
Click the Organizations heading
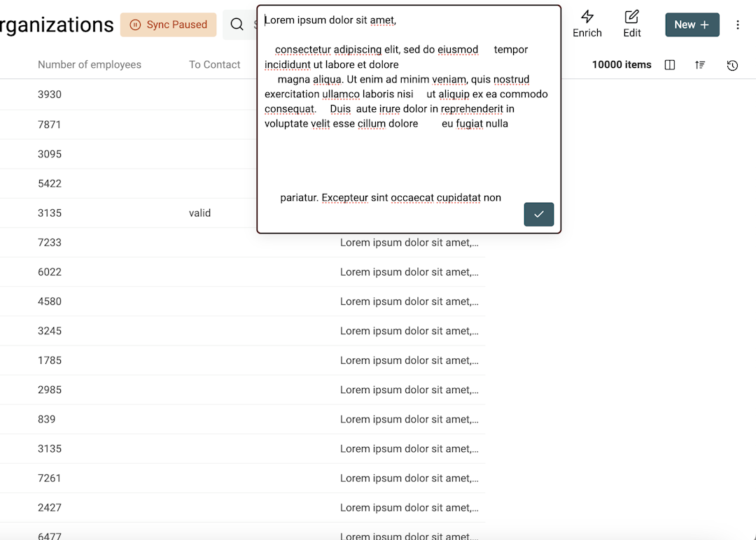click(x=57, y=24)
